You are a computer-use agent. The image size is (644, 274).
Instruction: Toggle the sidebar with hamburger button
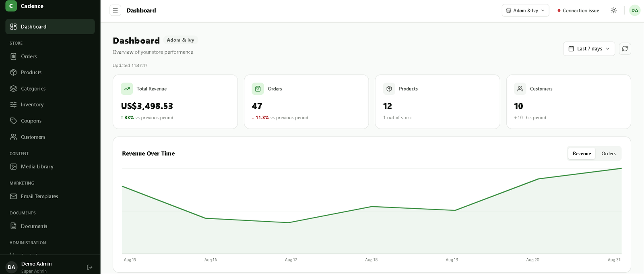point(115,10)
